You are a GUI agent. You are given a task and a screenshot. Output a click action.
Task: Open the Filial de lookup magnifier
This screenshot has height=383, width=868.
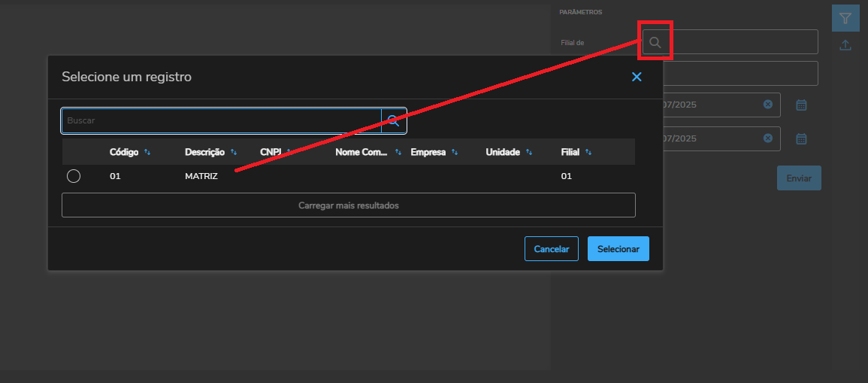tap(655, 43)
